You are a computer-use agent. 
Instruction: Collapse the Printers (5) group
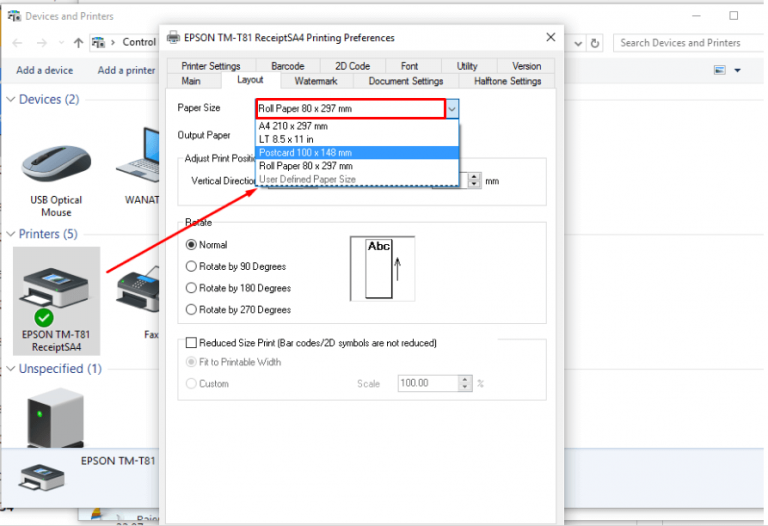tap(11, 234)
